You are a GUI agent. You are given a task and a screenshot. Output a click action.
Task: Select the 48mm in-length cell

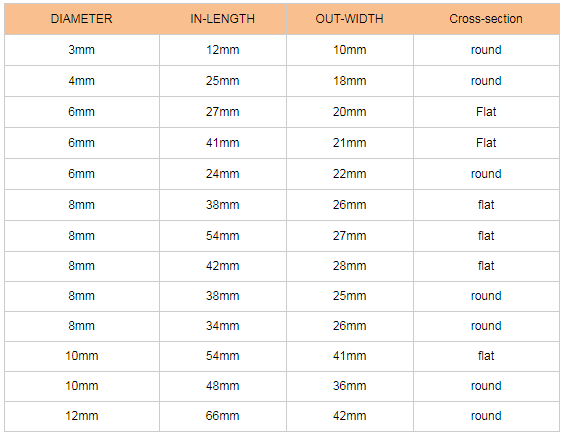coord(223,386)
